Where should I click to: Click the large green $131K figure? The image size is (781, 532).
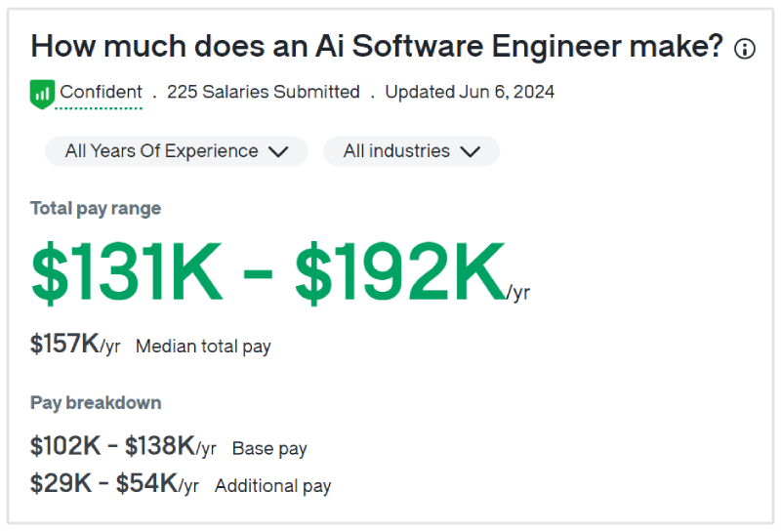click(128, 273)
